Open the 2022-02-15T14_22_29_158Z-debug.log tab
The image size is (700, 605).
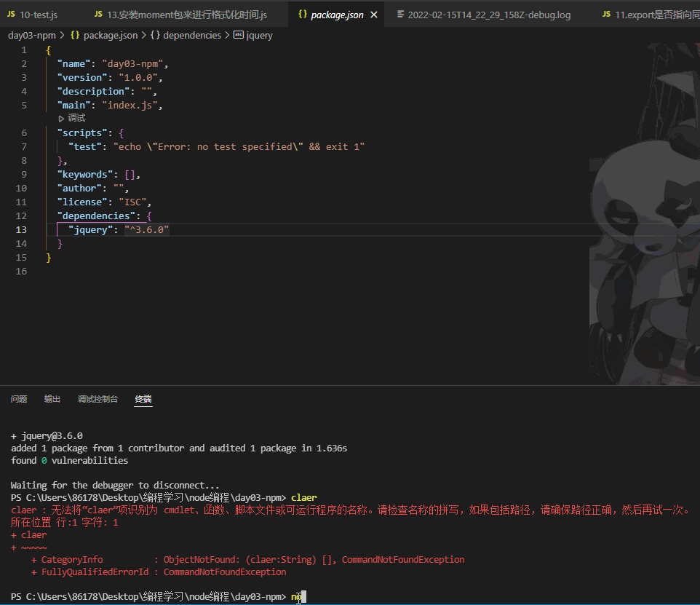484,15
